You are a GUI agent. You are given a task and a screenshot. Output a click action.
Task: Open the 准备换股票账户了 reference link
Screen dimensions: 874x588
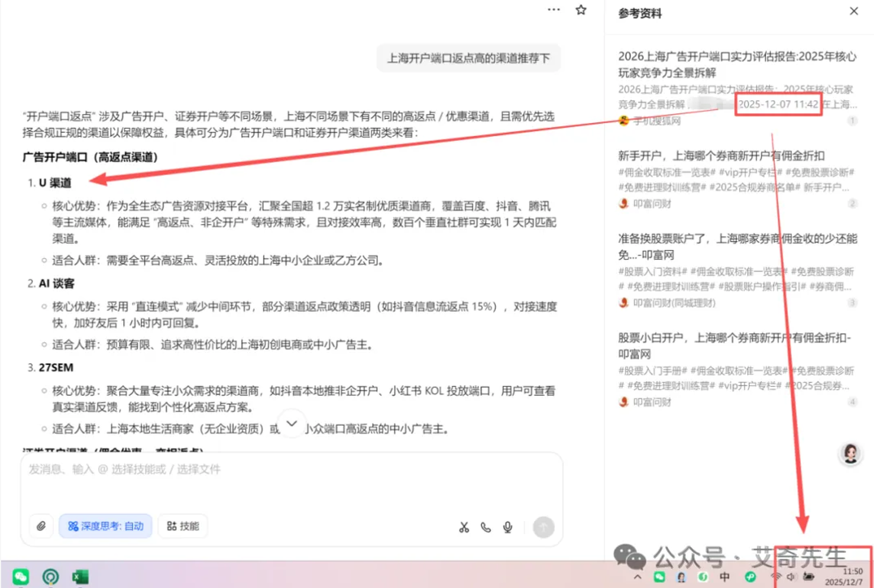tap(736, 246)
